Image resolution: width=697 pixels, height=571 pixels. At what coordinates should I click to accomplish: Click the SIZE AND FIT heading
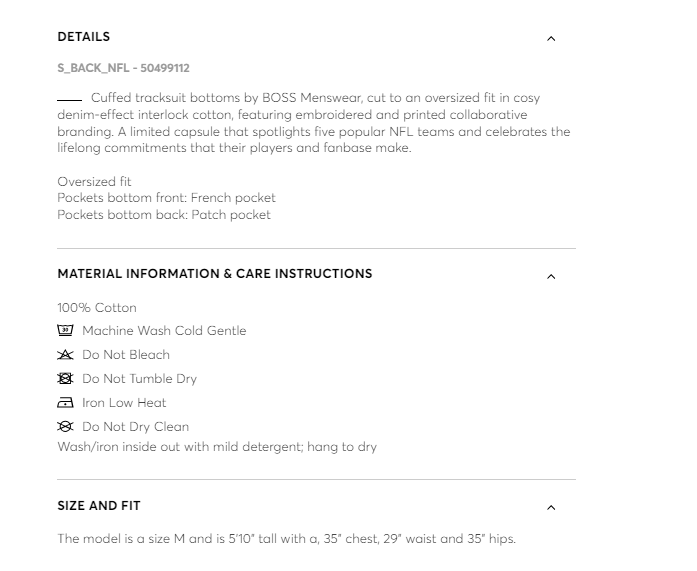coord(99,506)
